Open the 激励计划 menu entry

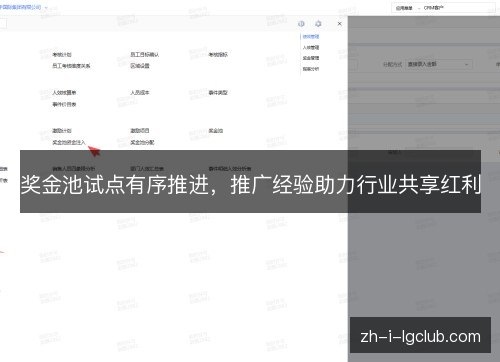62,131
